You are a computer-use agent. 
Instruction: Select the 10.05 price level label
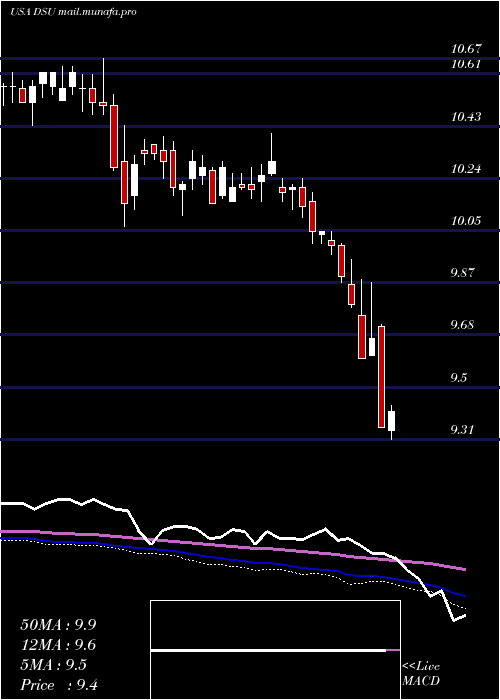click(x=466, y=221)
